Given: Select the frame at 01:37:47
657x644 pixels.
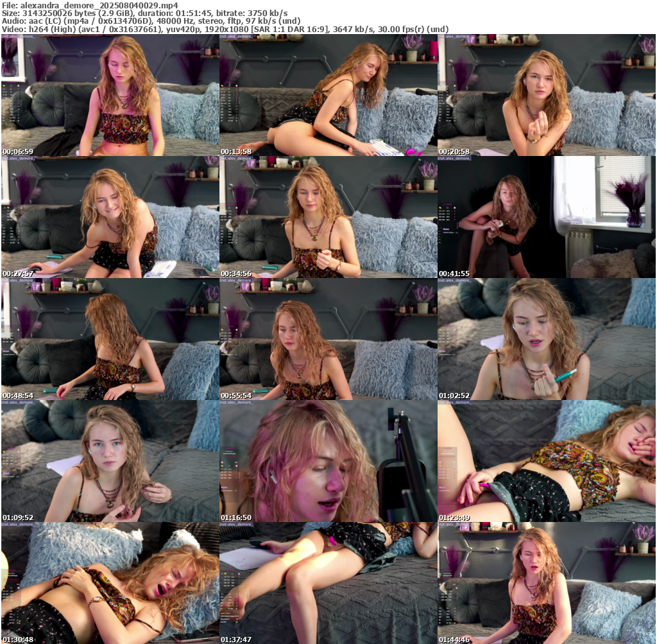Looking at the screenshot, I should [328, 583].
